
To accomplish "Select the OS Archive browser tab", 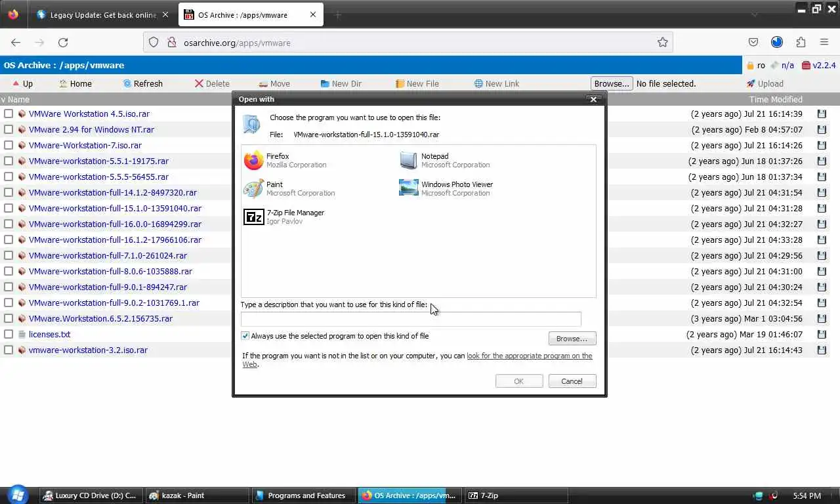I will [x=251, y=14].
